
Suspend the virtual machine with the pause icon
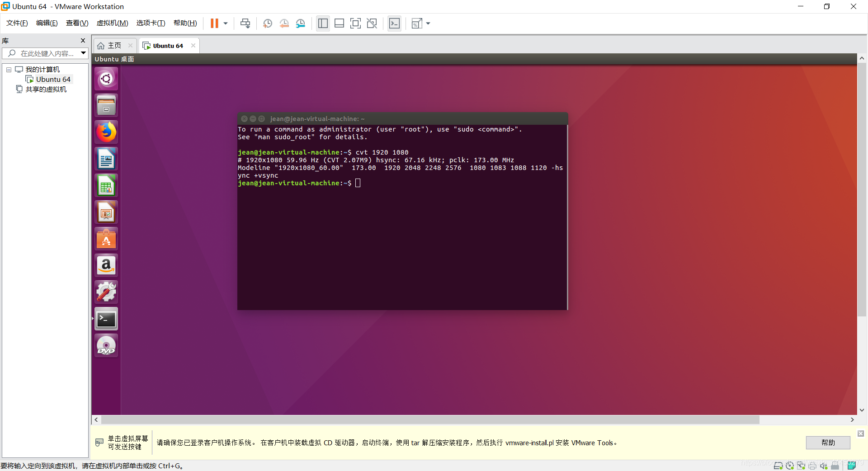[216, 23]
